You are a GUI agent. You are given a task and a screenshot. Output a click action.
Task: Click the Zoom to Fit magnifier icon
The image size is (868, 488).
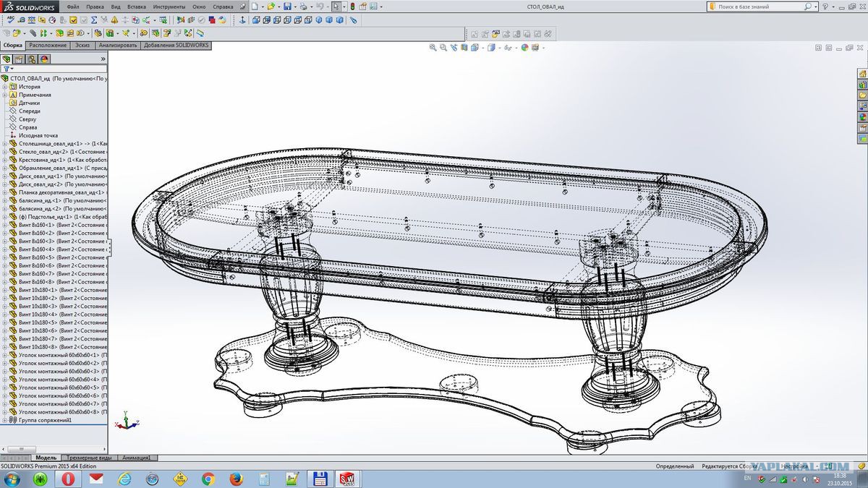433,48
